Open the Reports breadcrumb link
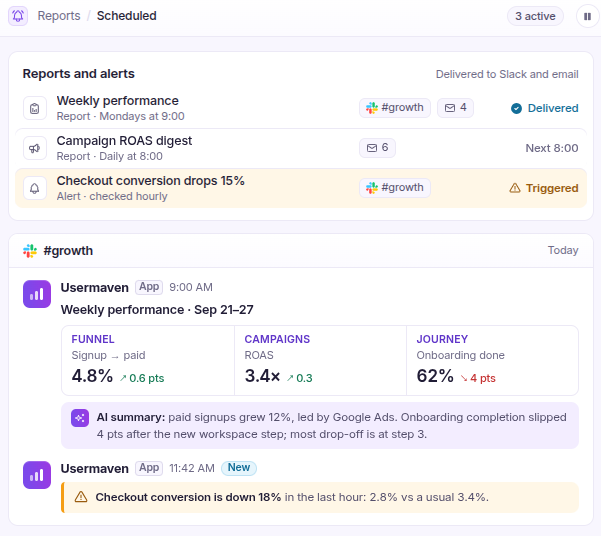The height and width of the screenshot is (536, 601). pos(59,16)
